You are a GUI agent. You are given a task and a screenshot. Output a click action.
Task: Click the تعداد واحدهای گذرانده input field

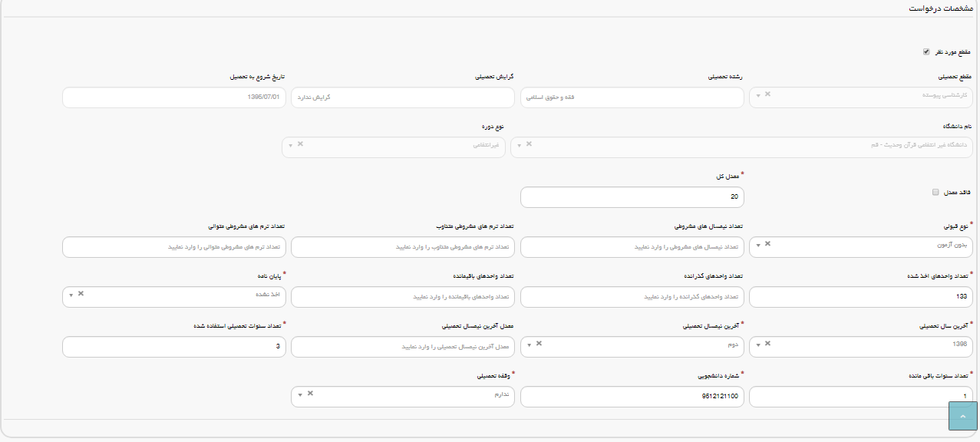(x=632, y=297)
